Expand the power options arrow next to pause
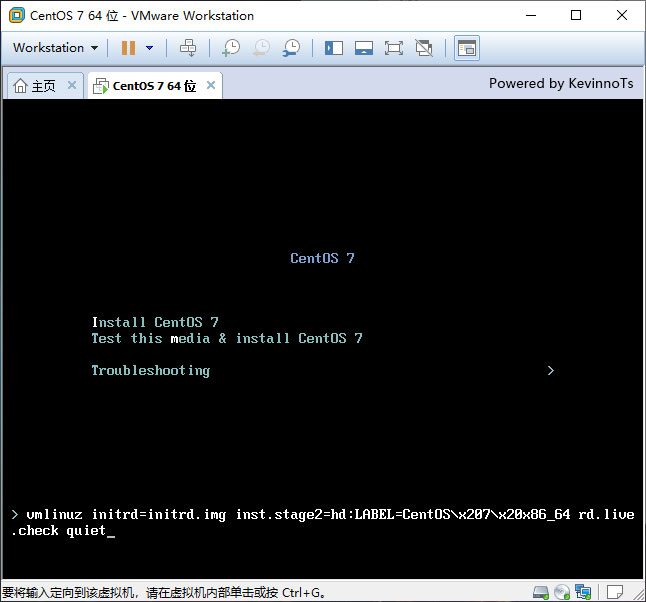This screenshot has width=646, height=602. pyautogui.click(x=150, y=48)
